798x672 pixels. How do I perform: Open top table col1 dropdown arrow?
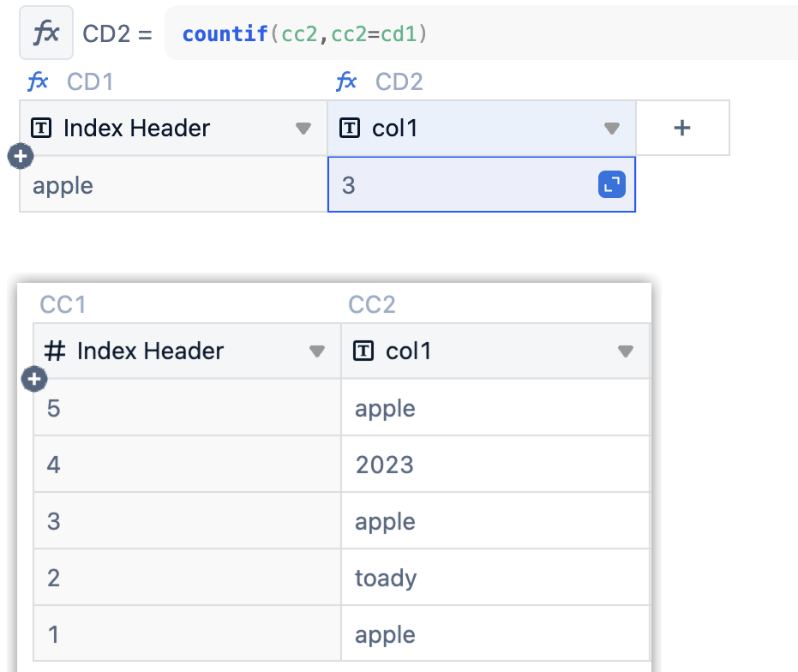coord(612,129)
